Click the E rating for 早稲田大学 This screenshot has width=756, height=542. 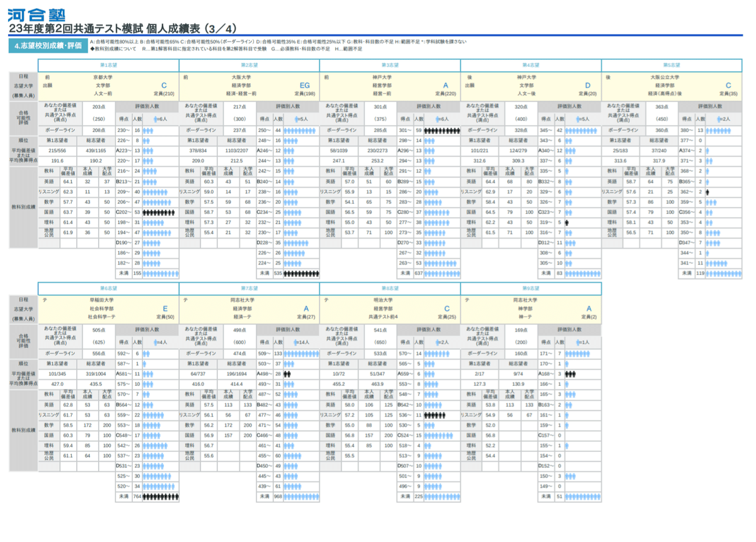pos(165,308)
